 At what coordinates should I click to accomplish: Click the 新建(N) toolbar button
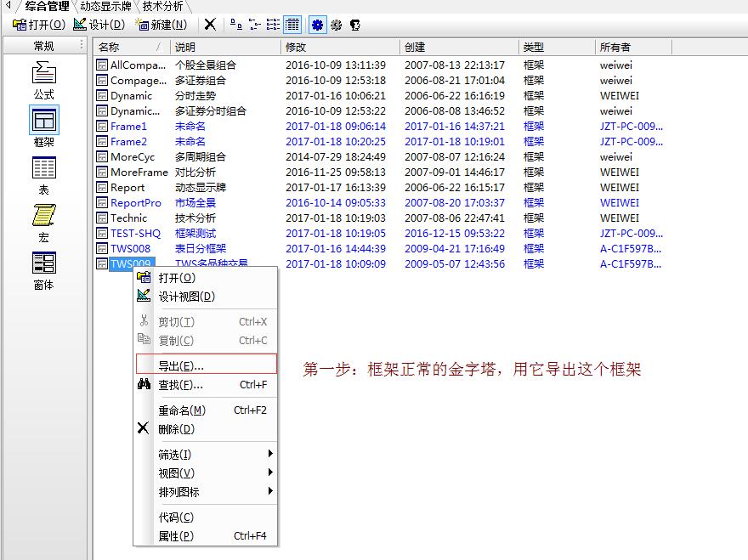tap(161, 25)
